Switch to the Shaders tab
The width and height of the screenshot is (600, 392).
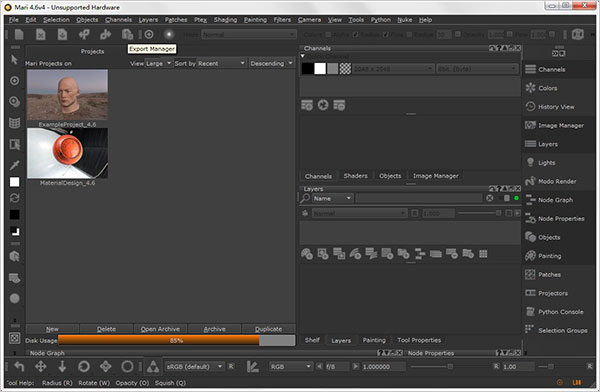pyautogui.click(x=355, y=176)
